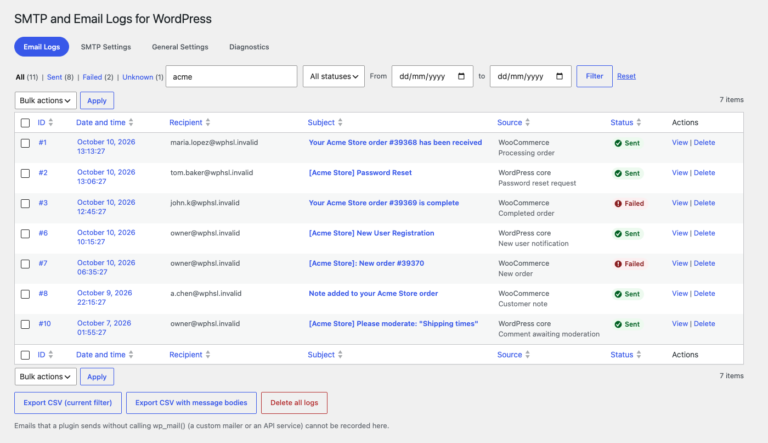Viewport: 768px width, 443px height.
Task: Click the footer Subject column header
Action: pos(321,355)
